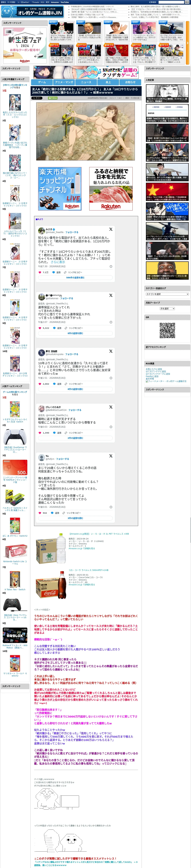Like みさき's tweet with 7.2万 hearts
The image size is (191, 868).
[x=40, y=272]
